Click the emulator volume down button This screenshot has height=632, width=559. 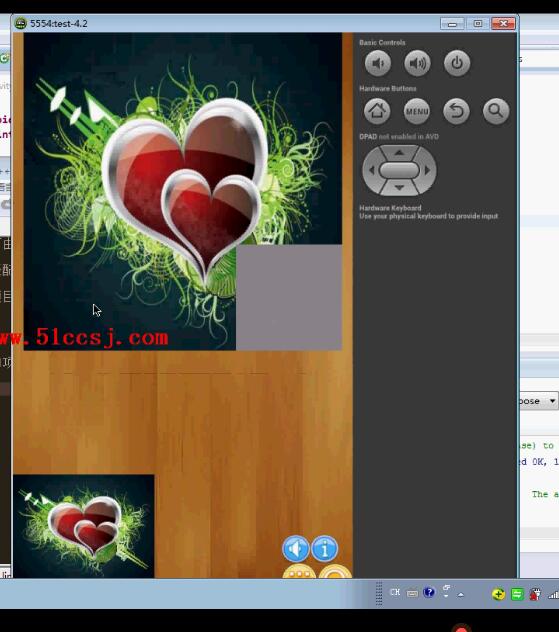378,63
